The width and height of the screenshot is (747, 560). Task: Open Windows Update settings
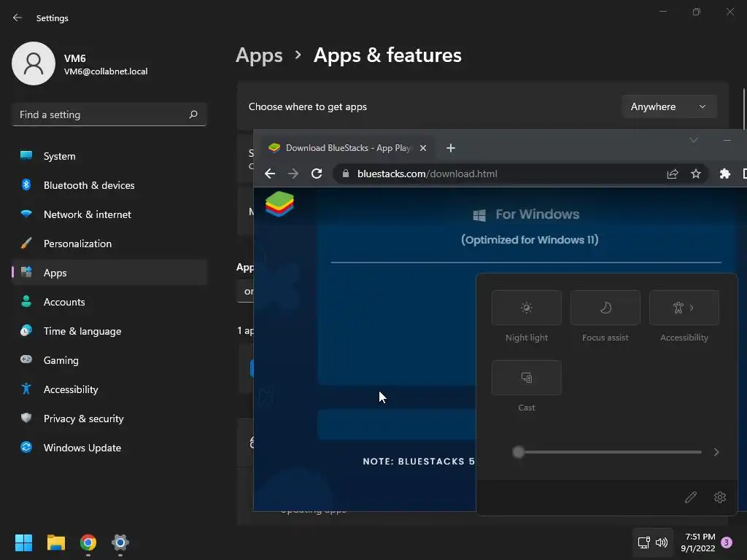(x=110, y=448)
